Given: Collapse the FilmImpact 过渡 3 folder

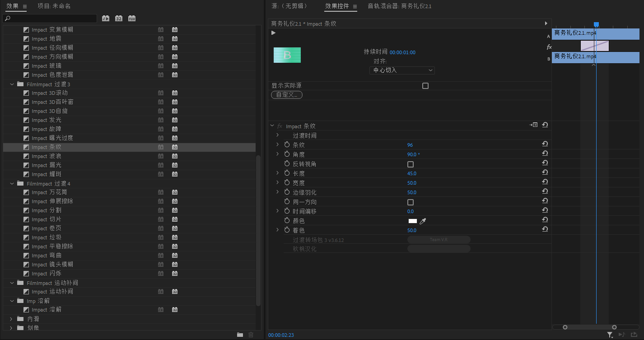Looking at the screenshot, I should click(x=12, y=84).
